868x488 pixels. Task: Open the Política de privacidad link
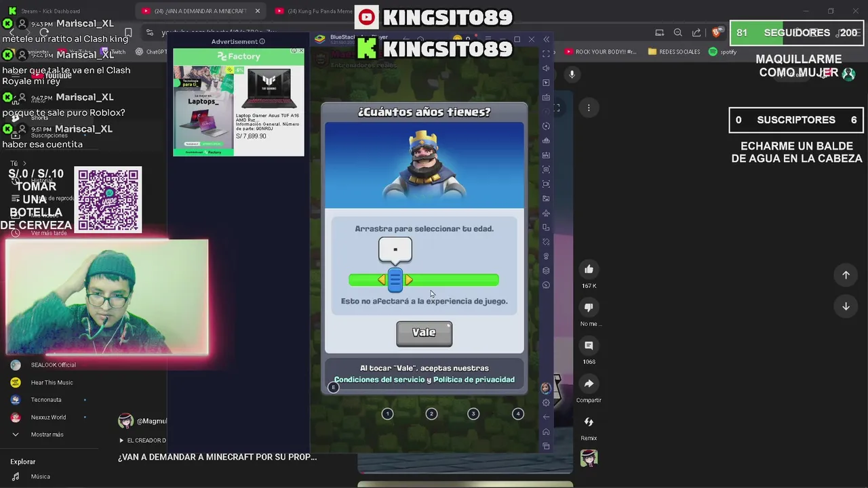[x=474, y=380]
